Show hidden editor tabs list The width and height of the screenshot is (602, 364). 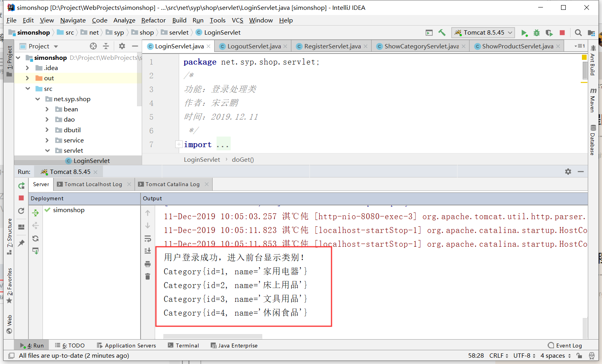pos(580,46)
